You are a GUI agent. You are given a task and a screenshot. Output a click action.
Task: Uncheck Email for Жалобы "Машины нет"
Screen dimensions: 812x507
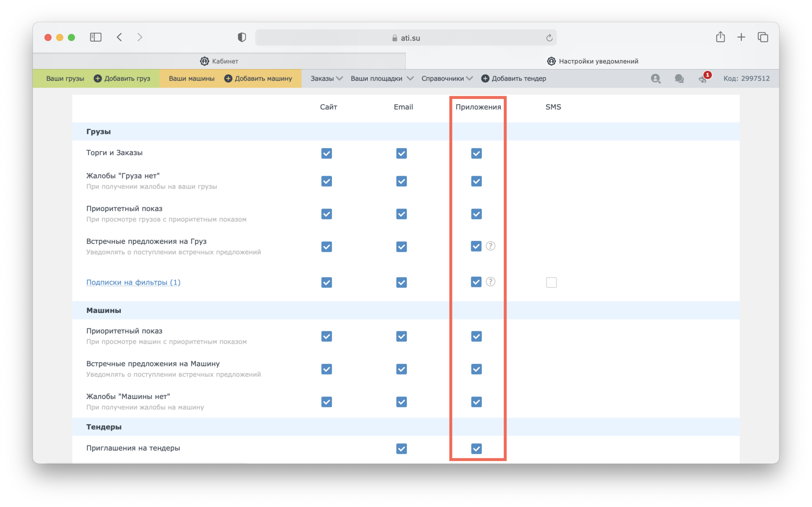coord(402,402)
